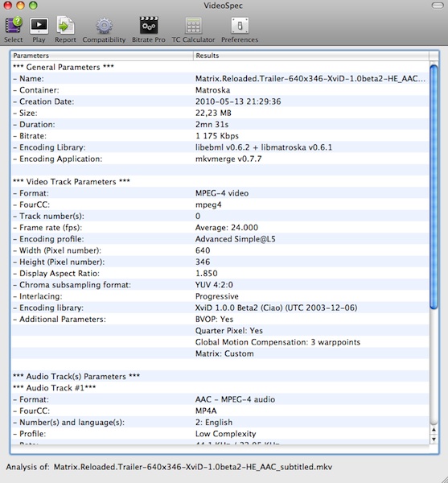Click the Parameters column header
Screen dimensions: 448x483
coord(102,56)
